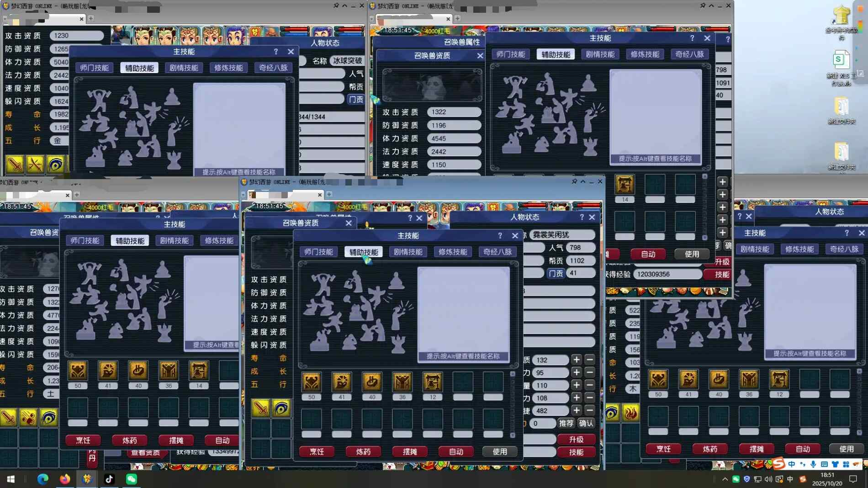868x488 pixels.
Task: Open 奇经八脉 tab in center window
Action: (x=498, y=252)
